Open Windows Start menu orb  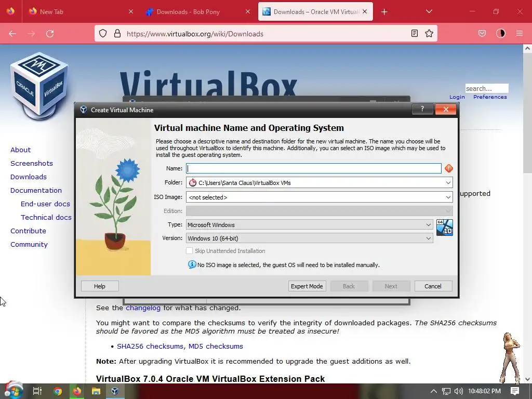click(x=13, y=391)
